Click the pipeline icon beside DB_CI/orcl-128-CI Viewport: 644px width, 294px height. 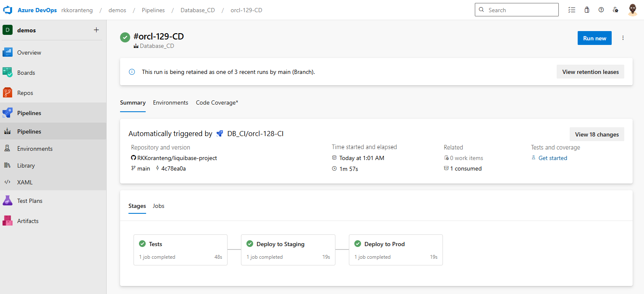(220, 134)
